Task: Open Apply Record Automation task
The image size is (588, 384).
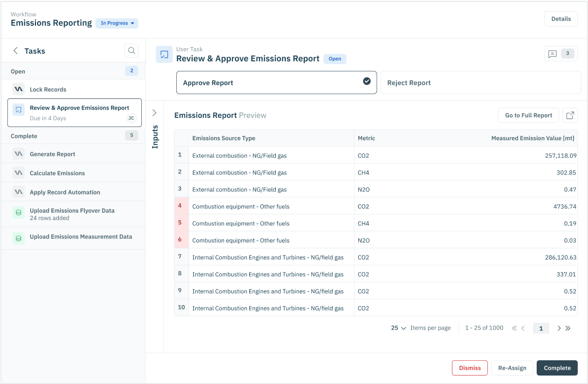Action: click(74, 192)
